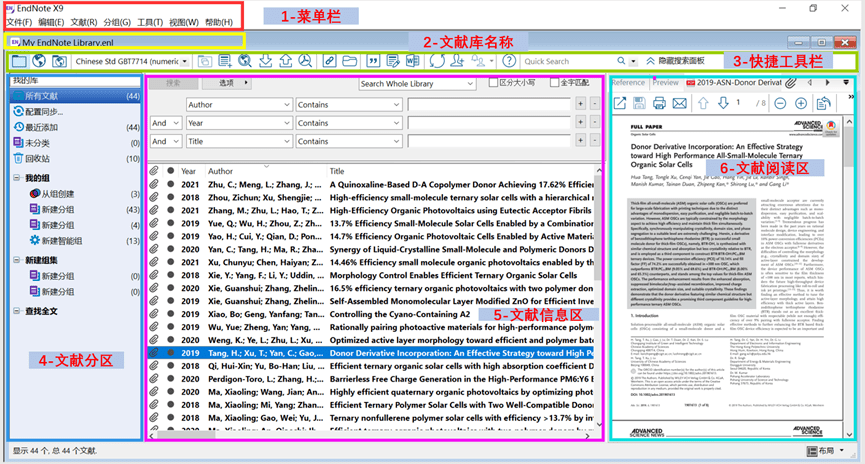865x464 pixels.
Task: Switch to the Reference tab
Action: [628, 83]
